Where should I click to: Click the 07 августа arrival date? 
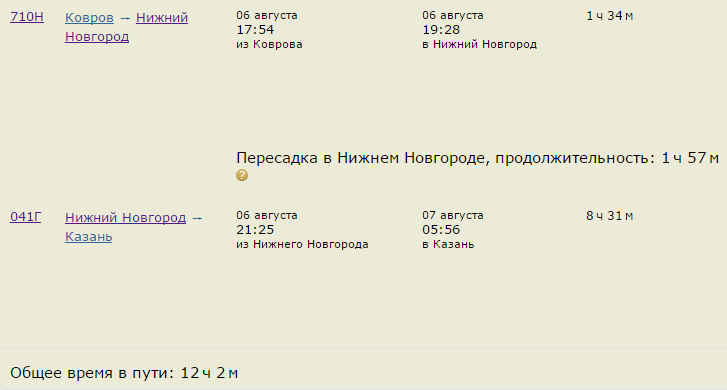453,215
